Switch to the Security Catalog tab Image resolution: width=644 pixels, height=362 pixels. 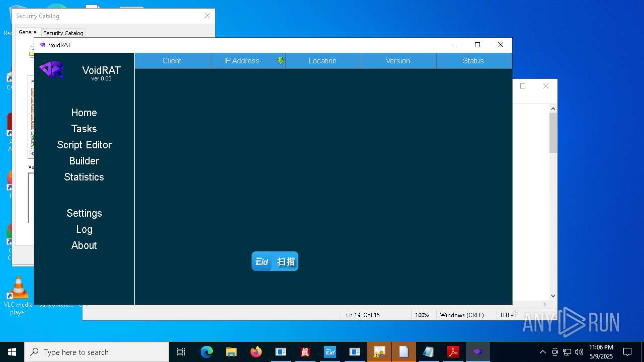[x=63, y=33]
